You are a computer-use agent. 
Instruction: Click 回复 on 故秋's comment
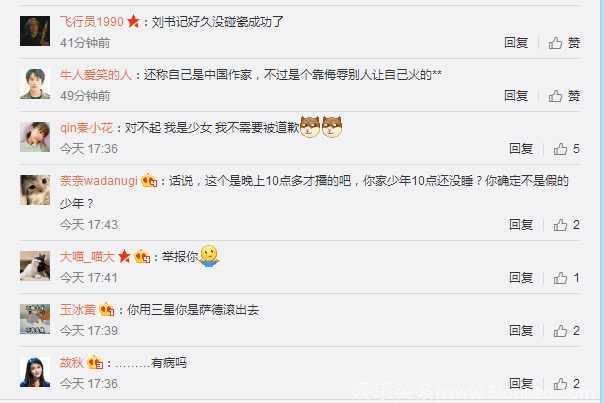521,383
